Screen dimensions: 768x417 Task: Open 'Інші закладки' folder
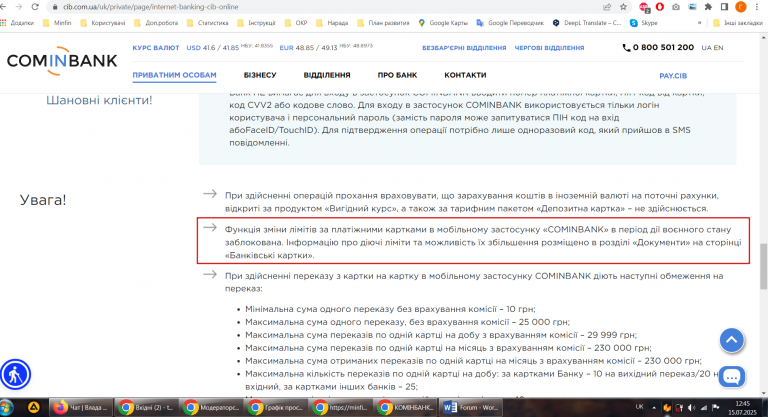(738, 23)
